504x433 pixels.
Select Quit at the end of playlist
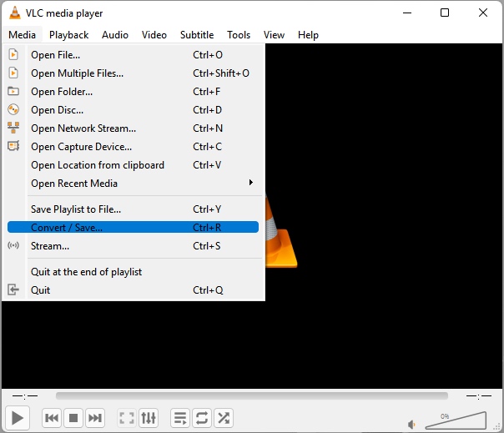pyautogui.click(x=86, y=272)
